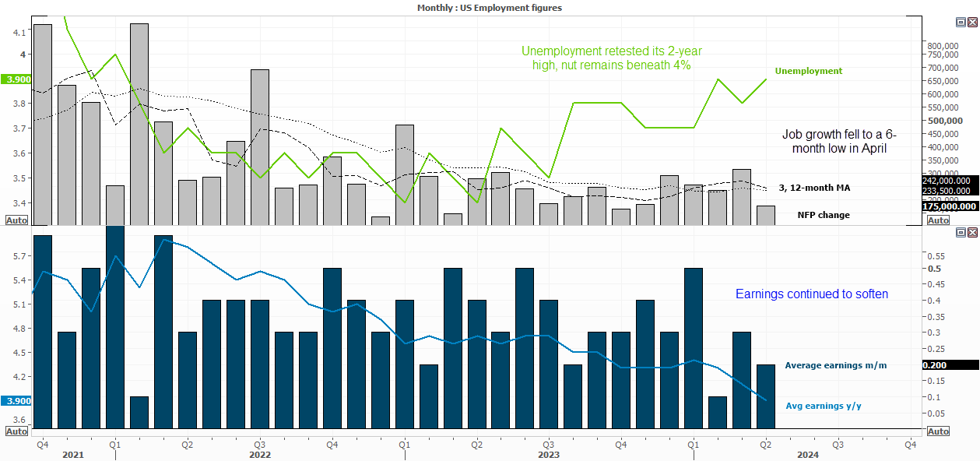
Task: Select the NFP change series label
Action: point(824,215)
